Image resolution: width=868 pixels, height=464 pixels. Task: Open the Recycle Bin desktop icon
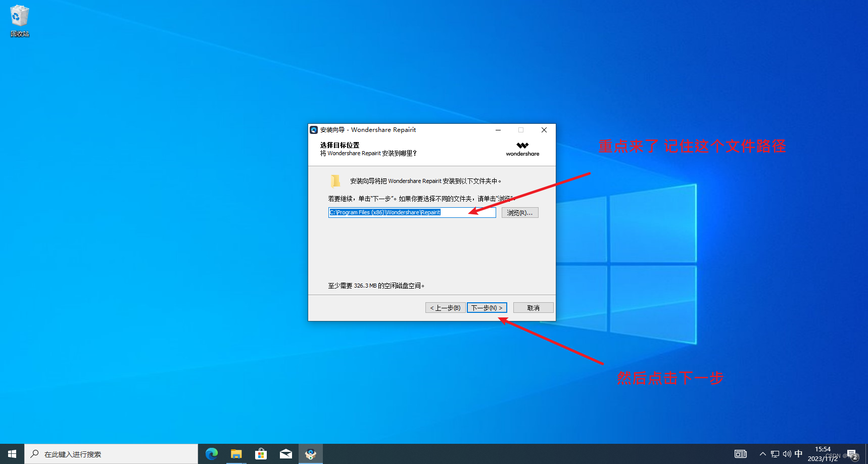point(20,21)
